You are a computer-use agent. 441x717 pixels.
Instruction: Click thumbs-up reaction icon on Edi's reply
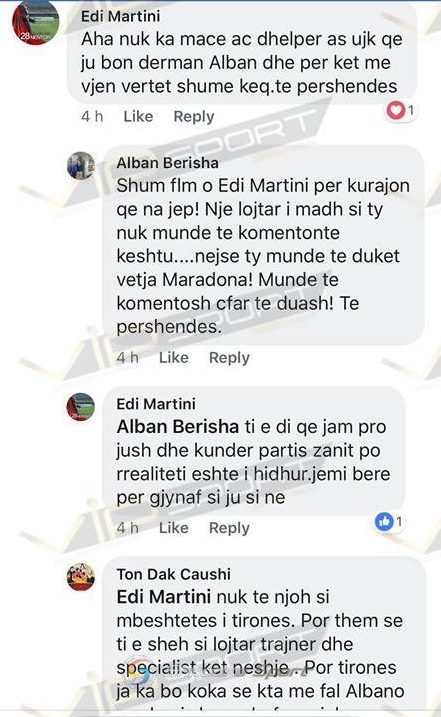click(x=384, y=521)
